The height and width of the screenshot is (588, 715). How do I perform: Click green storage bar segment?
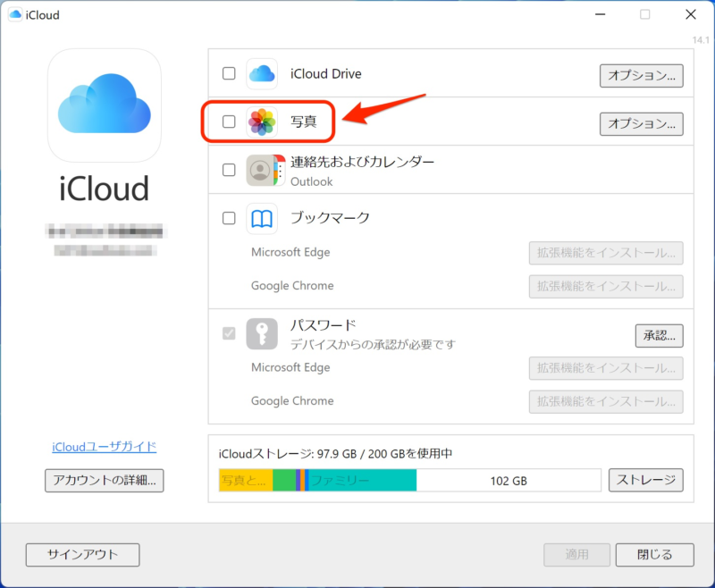point(284,481)
